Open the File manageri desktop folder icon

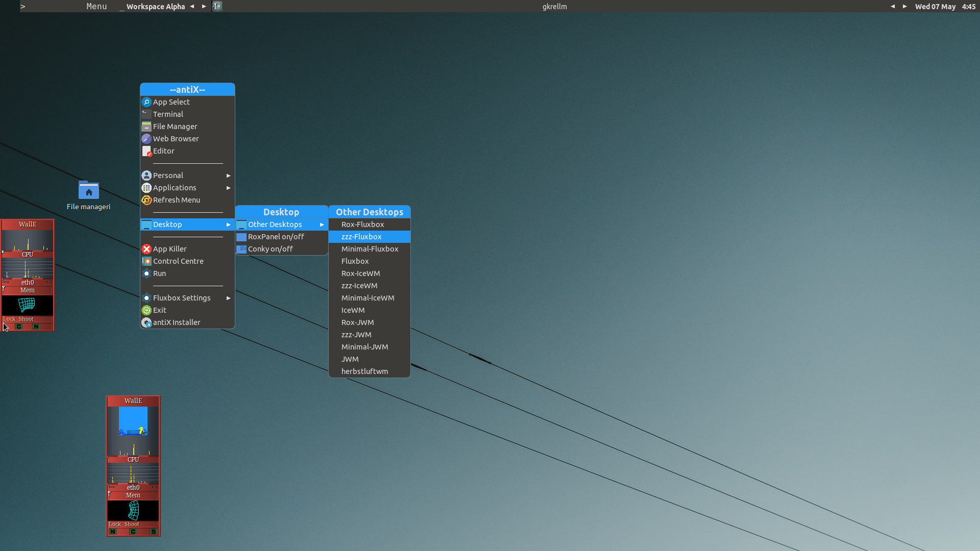pos(89,191)
